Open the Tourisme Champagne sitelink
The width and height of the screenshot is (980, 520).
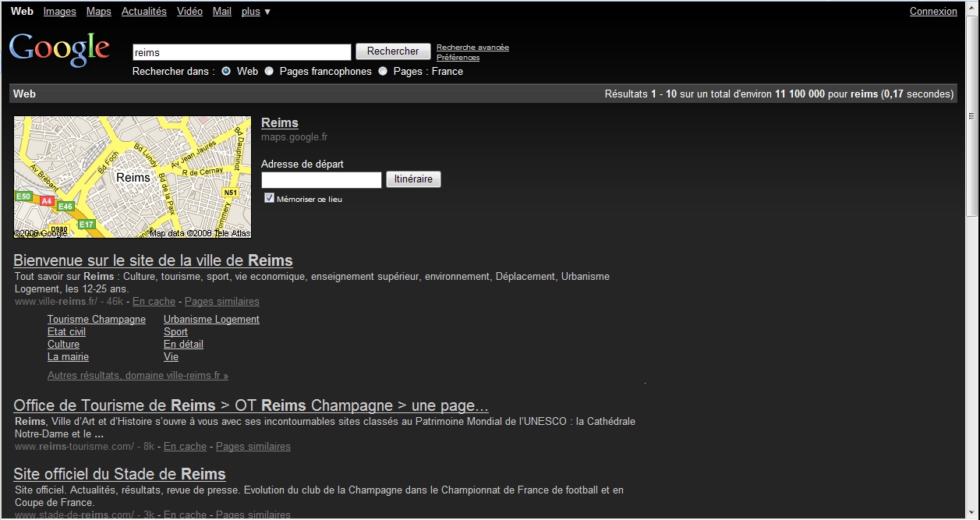[x=97, y=320]
